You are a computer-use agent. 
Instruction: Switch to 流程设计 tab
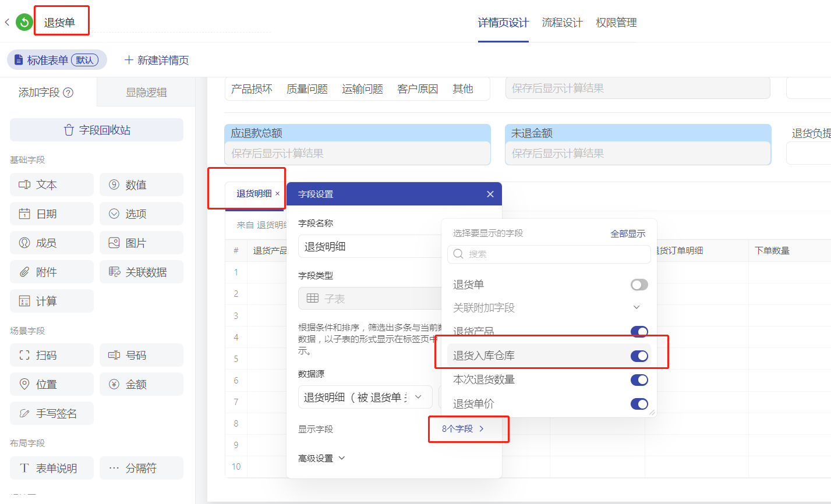pos(562,23)
